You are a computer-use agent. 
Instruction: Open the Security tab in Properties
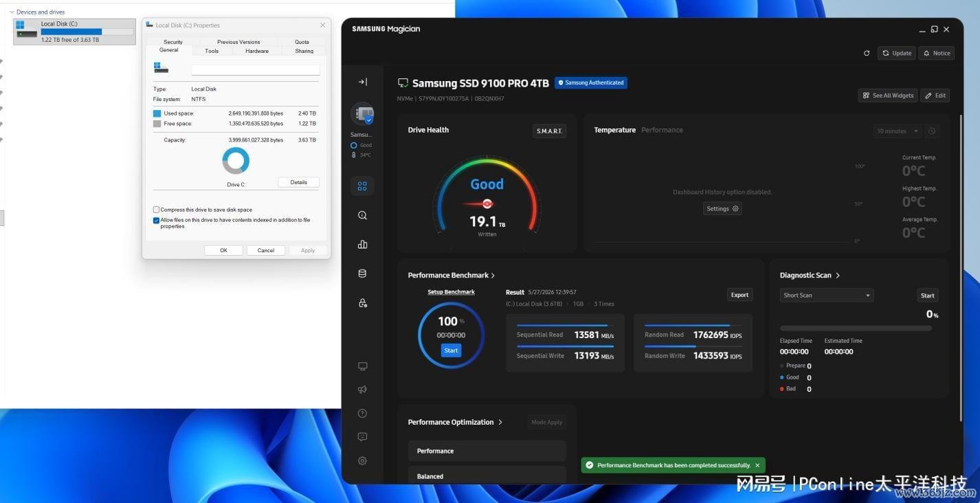[173, 42]
